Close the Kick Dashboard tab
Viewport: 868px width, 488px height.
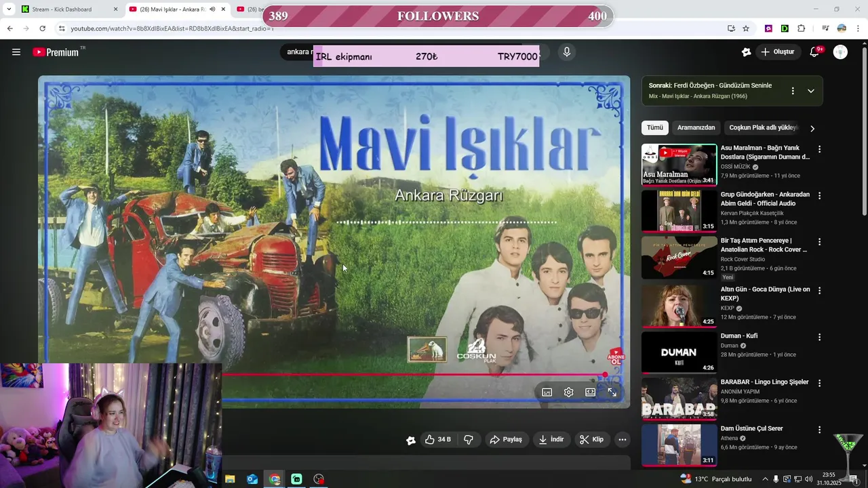pos(115,9)
